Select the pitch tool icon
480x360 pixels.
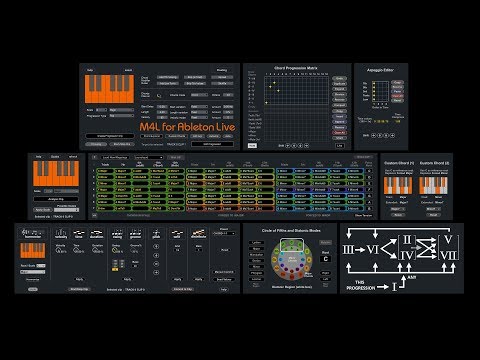click(x=156, y=233)
